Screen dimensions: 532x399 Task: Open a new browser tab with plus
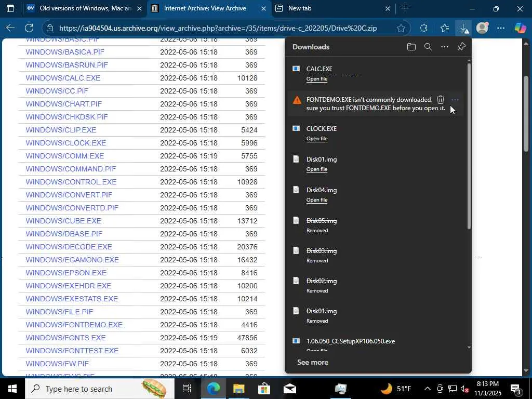click(x=405, y=8)
